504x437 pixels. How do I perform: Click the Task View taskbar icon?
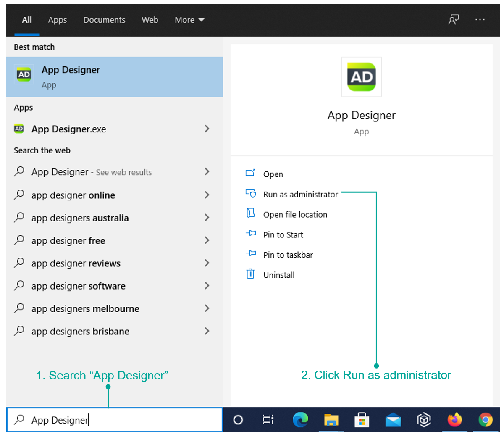[268, 420]
